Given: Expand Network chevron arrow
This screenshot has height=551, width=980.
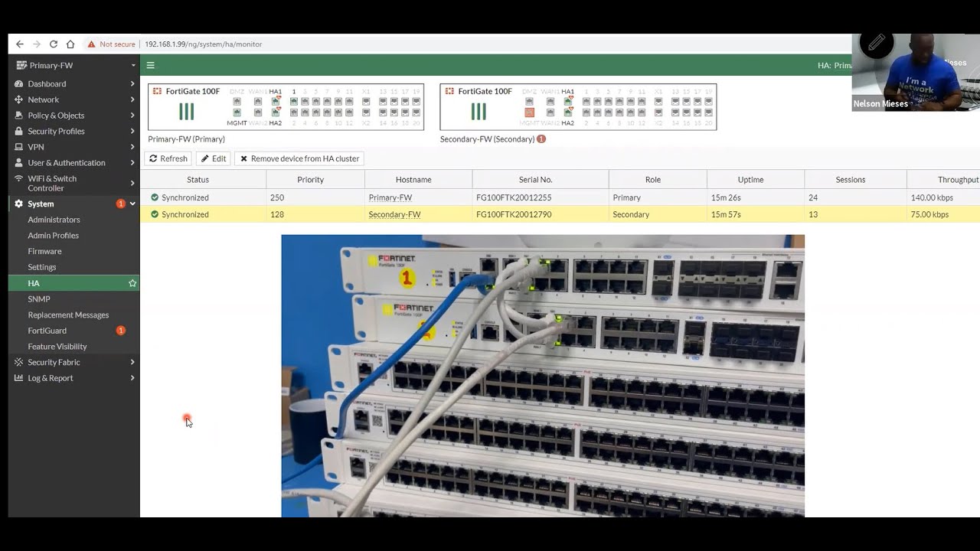Looking at the screenshot, I should [132, 99].
